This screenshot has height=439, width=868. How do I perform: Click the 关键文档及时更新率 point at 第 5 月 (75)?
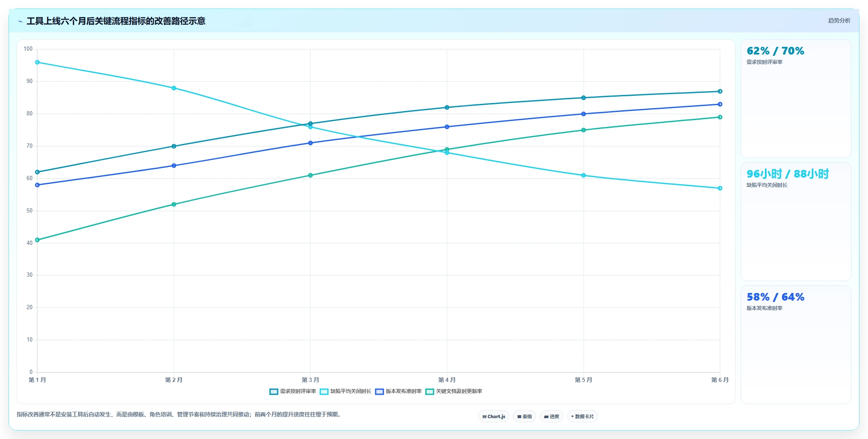pyautogui.click(x=583, y=130)
